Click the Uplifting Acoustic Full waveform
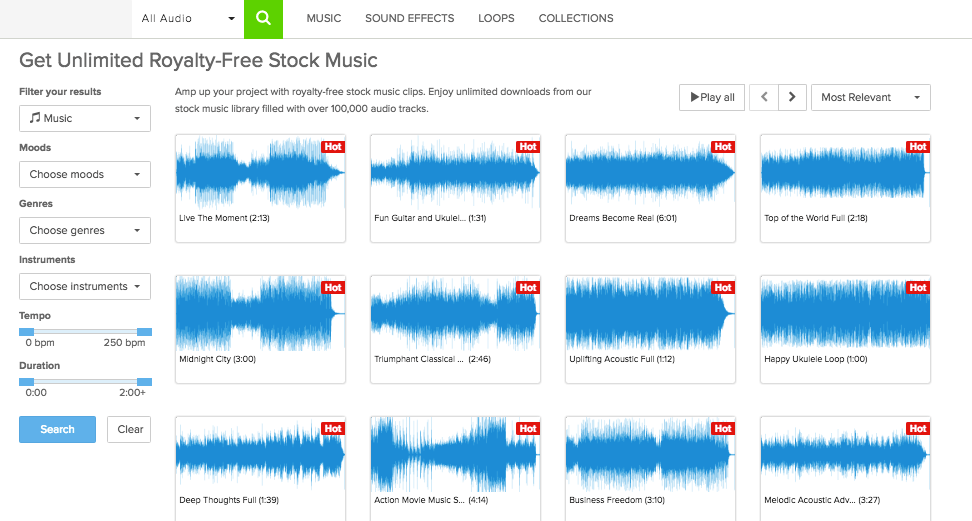 [x=650, y=313]
